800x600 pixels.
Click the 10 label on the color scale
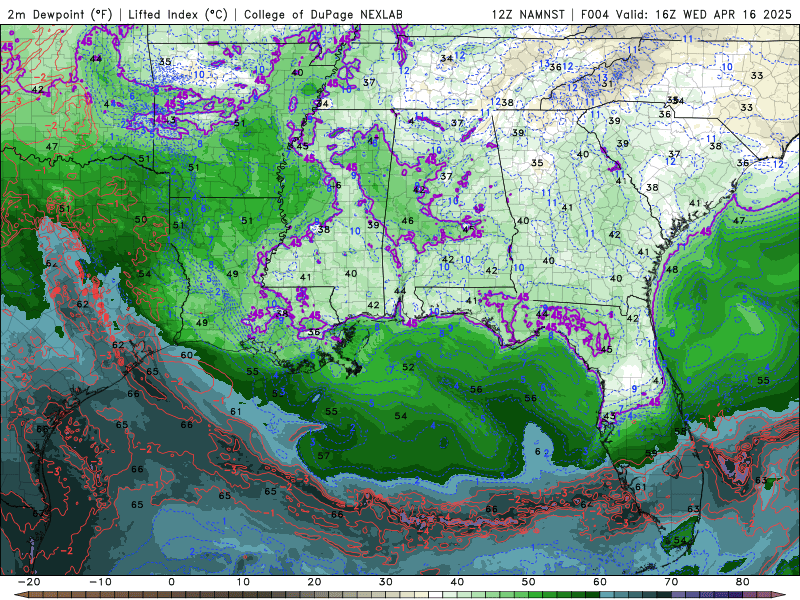point(243,582)
